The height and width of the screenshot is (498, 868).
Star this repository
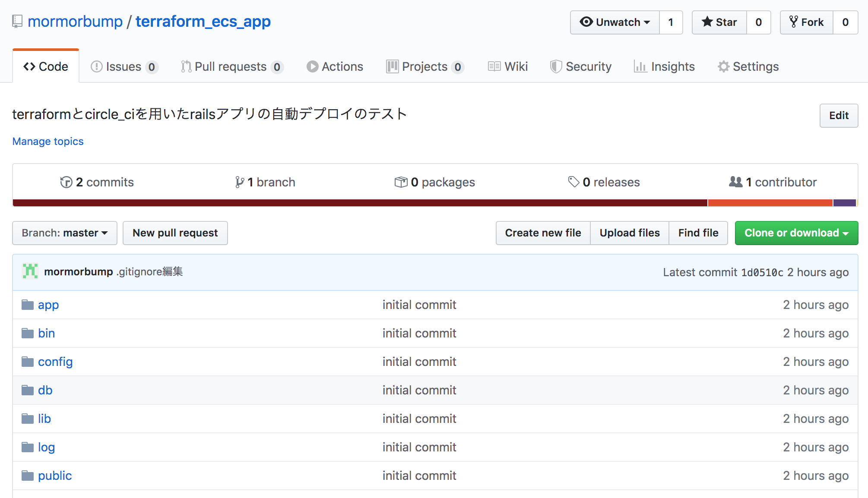[x=719, y=22]
